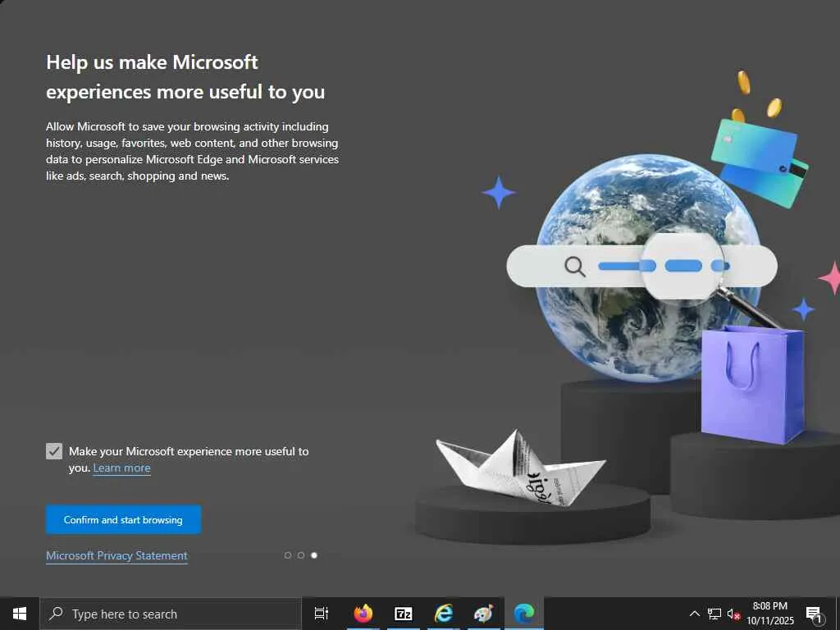Click the heading Help us make Microsoft
This screenshot has height=630, width=840.
tap(185, 77)
